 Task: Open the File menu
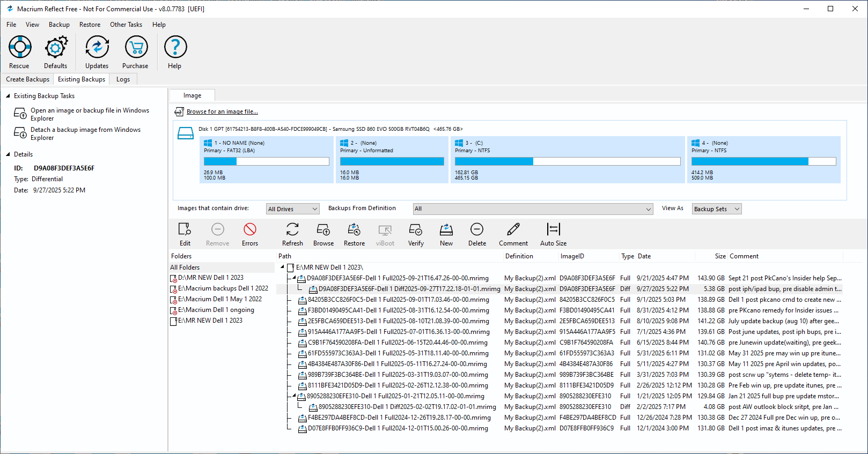11,25
